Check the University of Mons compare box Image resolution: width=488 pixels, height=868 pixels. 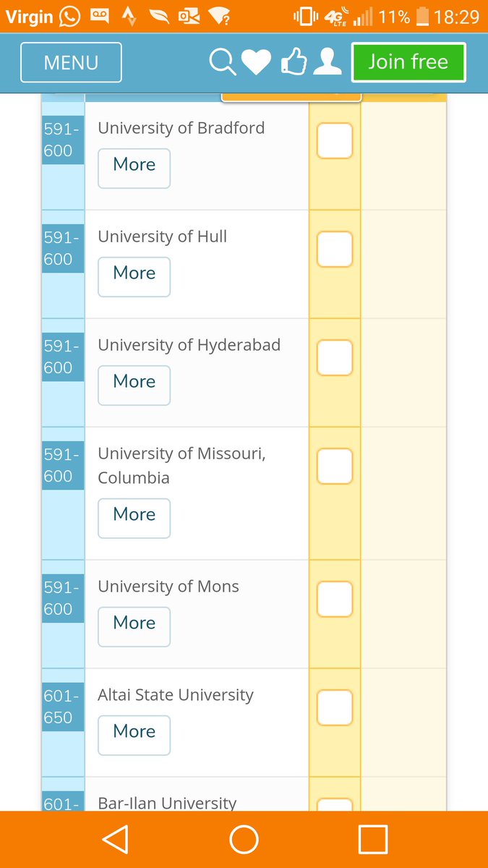point(335,600)
